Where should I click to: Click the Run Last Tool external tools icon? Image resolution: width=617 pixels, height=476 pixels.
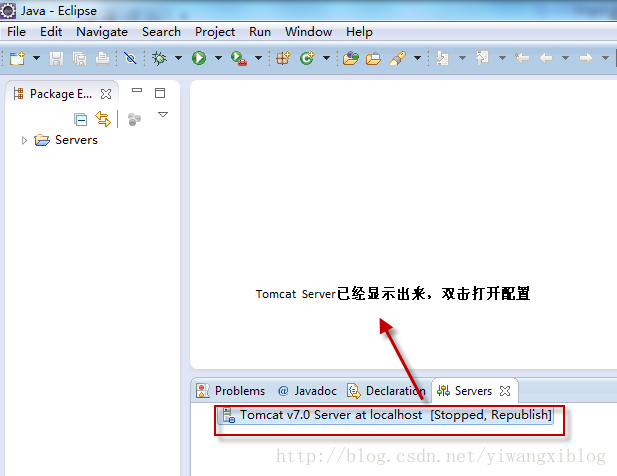point(239,58)
